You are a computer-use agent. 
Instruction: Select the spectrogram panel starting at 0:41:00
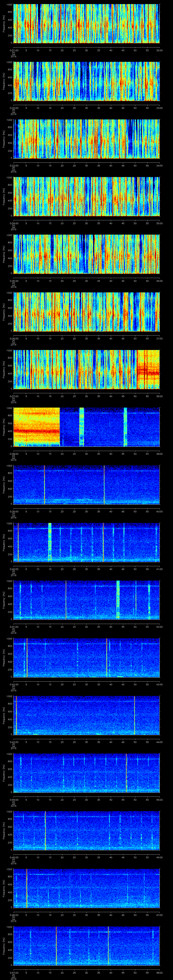[x=87, y=600]
